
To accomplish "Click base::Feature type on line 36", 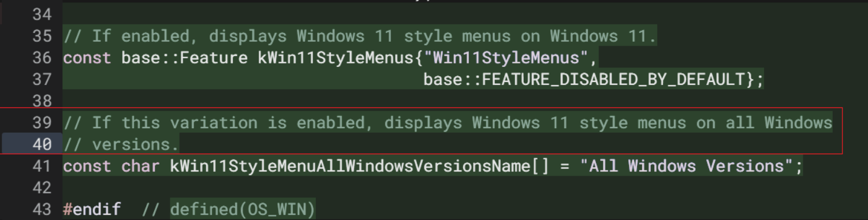I will (185, 58).
